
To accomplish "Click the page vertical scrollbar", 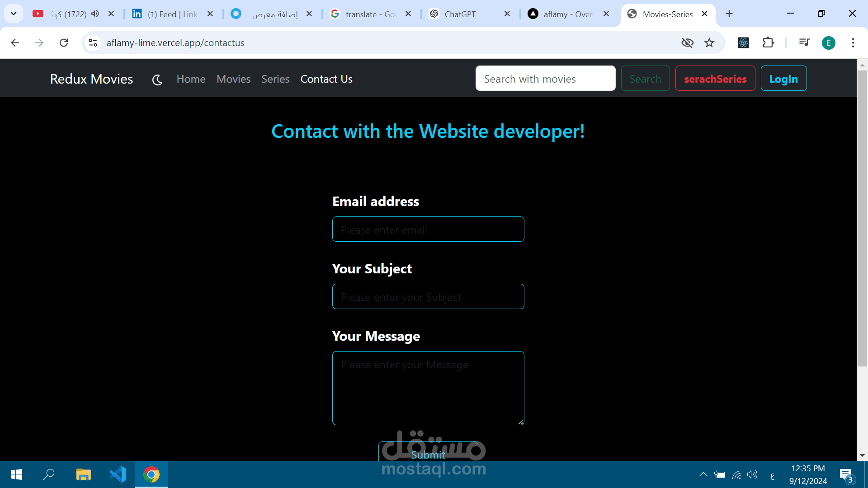I will coord(862,217).
